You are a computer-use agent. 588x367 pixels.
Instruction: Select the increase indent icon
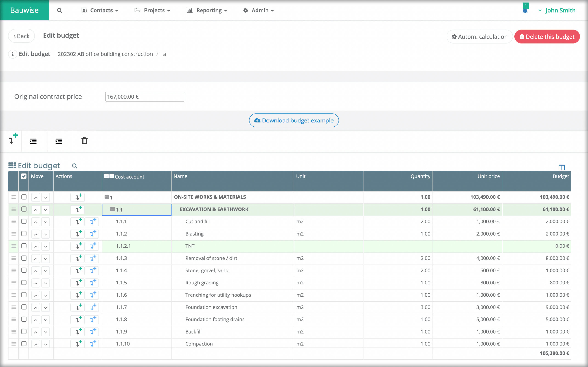[x=59, y=141]
